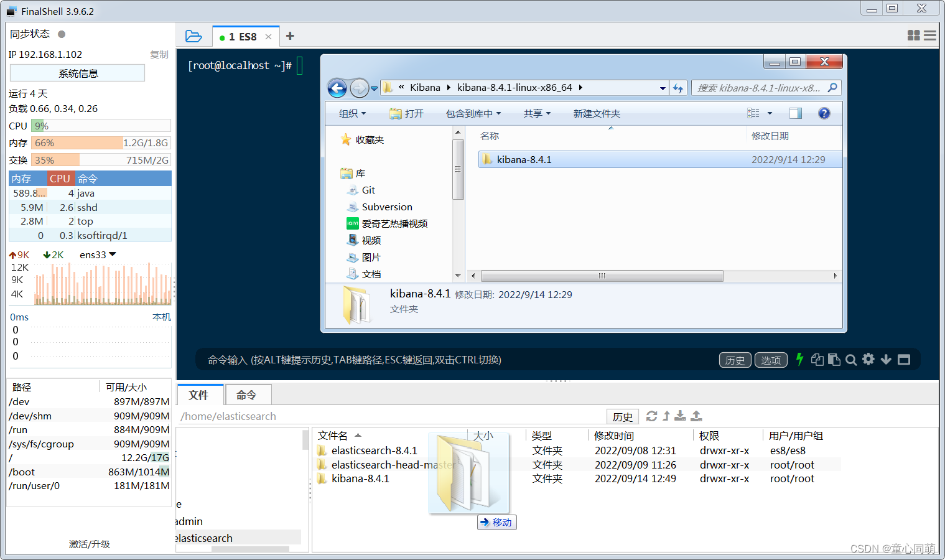Open the 包含到库中 dropdown
Screen dimensions: 945x560
pyautogui.click(x=473, y=113)
